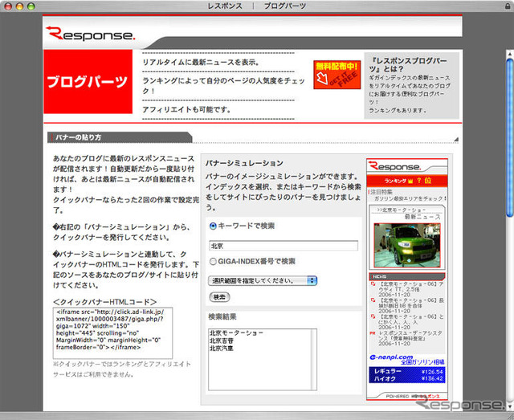Viewport: 514px width, 420px height.
Task: Click the ハイオク gasoline price row
Action: pyautogui.click(x=407, y=379)
